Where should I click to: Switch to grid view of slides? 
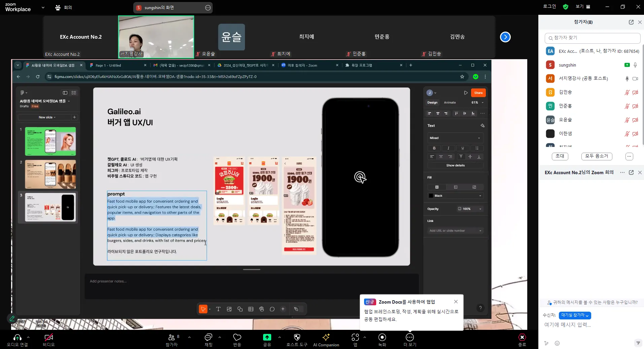coord(74,93)
